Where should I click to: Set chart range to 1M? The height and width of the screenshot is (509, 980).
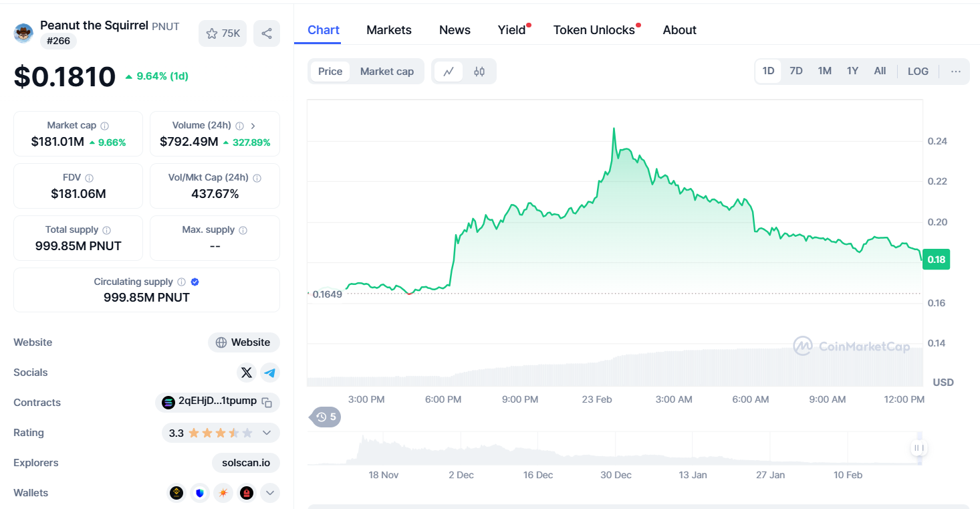(x=825, y=71)
